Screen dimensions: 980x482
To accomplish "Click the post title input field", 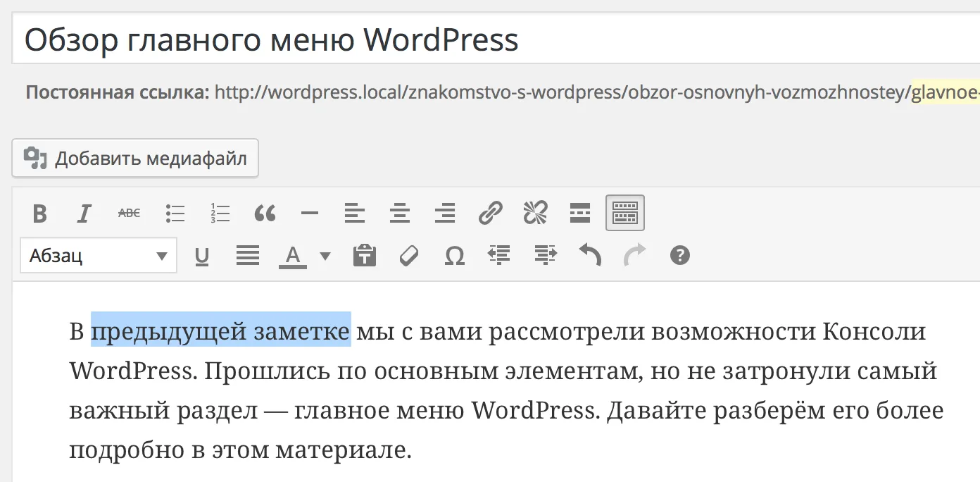I will [x=496, y=40].
